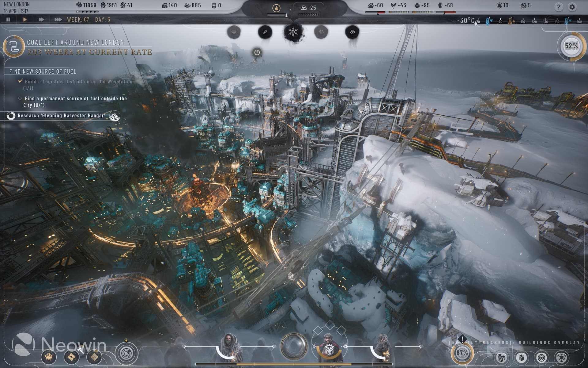Set game speed to normal play
This screenshot has height=368, width=588.
click(25, 20)
